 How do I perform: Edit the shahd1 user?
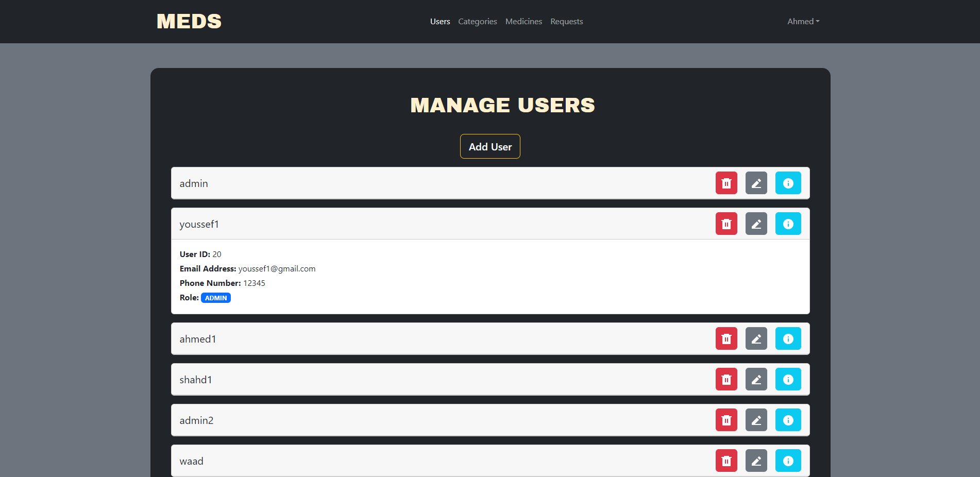(756, 379)
